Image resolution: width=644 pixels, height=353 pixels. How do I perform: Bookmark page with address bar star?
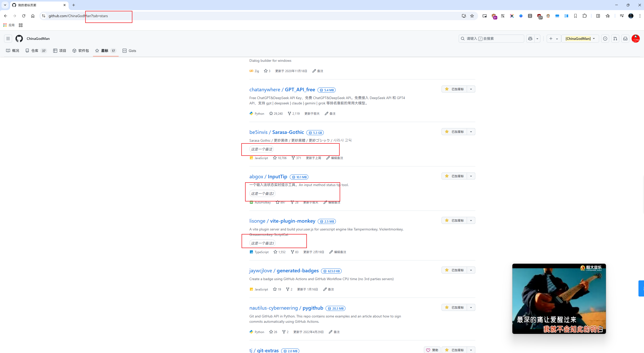(x=472, y=16)
